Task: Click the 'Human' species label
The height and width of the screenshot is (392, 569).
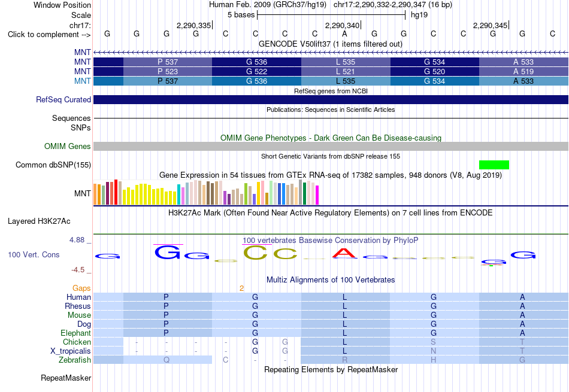Action: (x=78, y=297)
